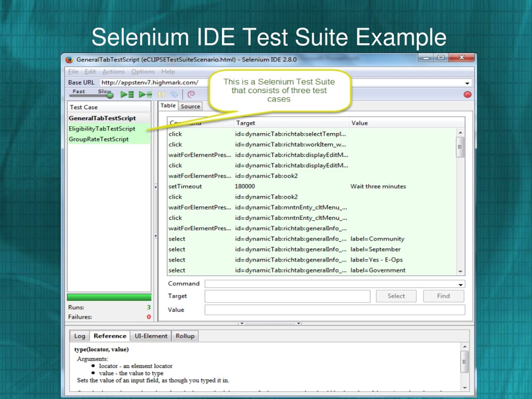Open the Options menu
Image resolution: width=532 pixels, height=399 pixels.
(143, 72)
